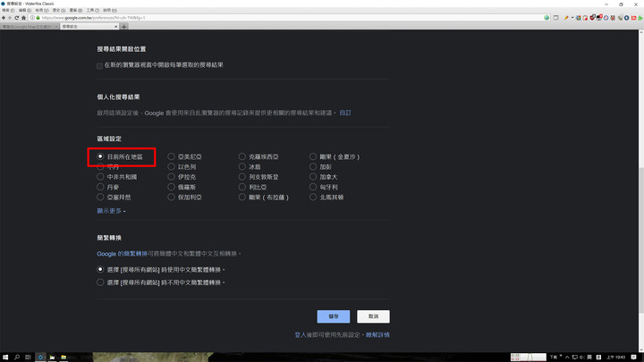Click the green padlock security icon
The image size is (644, 362).
click(x=38, y=18)
